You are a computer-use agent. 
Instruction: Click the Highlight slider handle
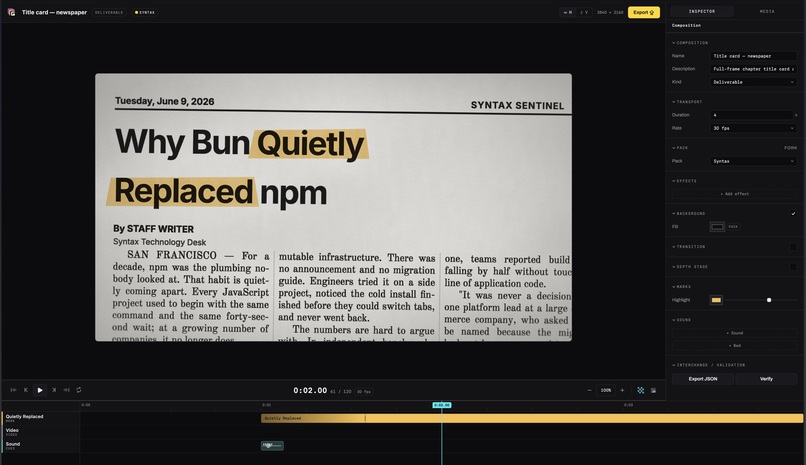(769, 300)
